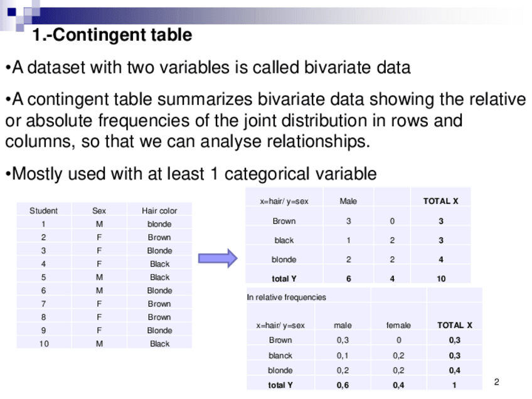Select the "x=hair/ y=sex" header above "Brown 3"
The height and width of the screenshot is (399, 532).
tap(284, 201)
